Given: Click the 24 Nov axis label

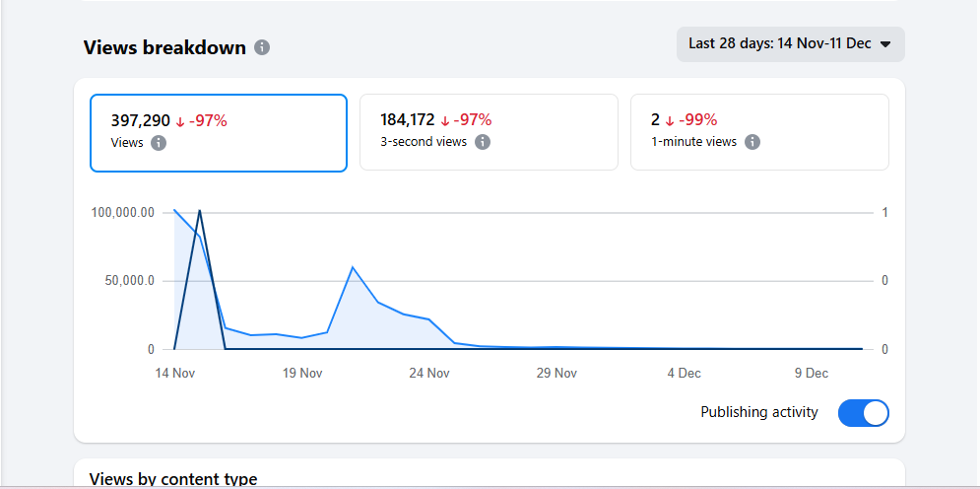Looking at the screenshot, I should pos(429,374).
